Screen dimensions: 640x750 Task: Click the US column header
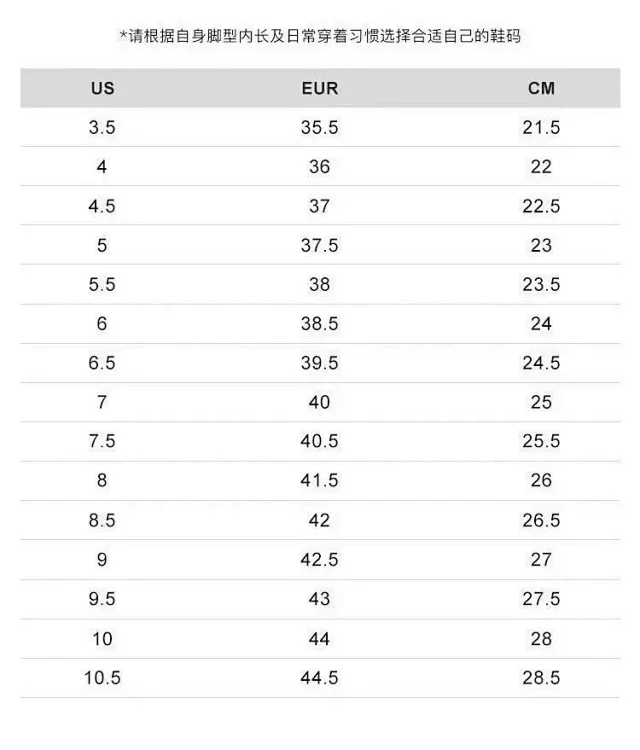point(102,88)
